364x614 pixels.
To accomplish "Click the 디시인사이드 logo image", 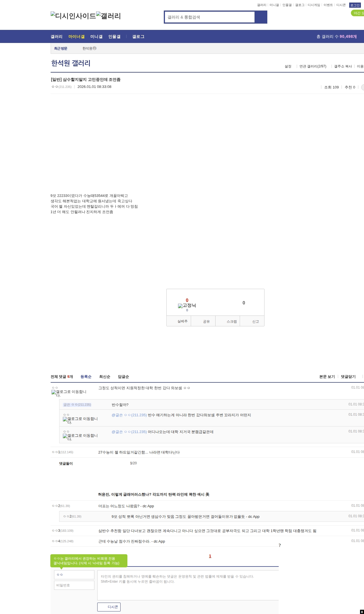I will point(73,16).
